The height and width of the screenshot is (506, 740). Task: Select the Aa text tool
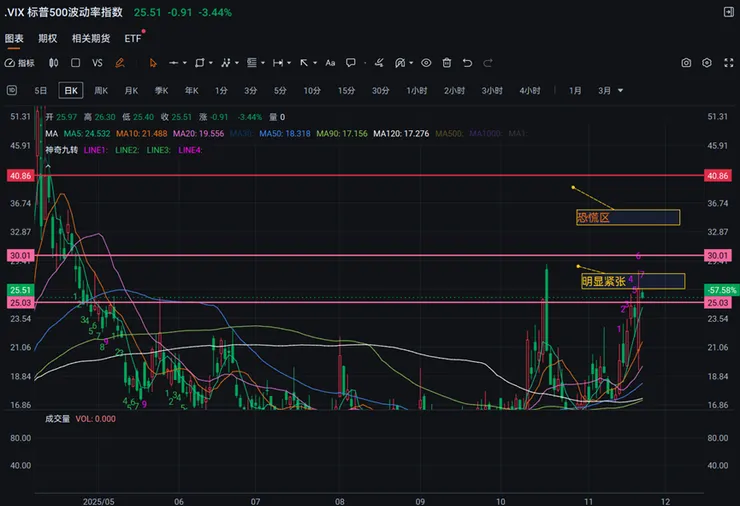(330, 63)
